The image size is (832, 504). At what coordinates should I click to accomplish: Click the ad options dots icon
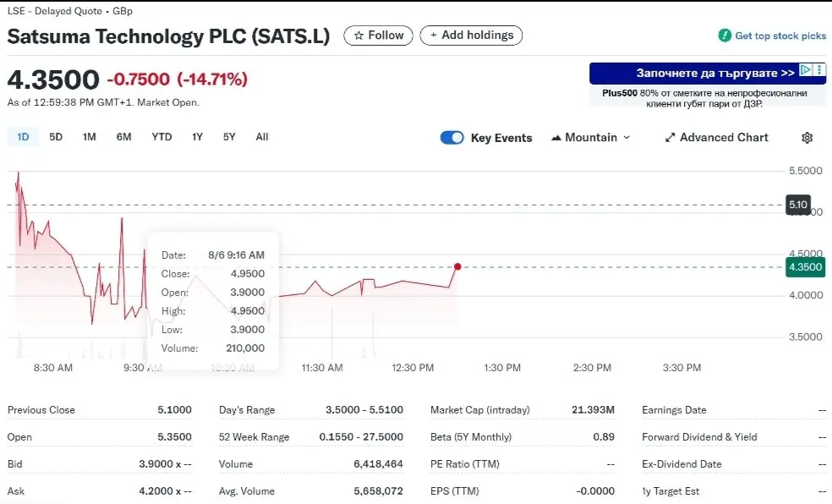(819, 69)
